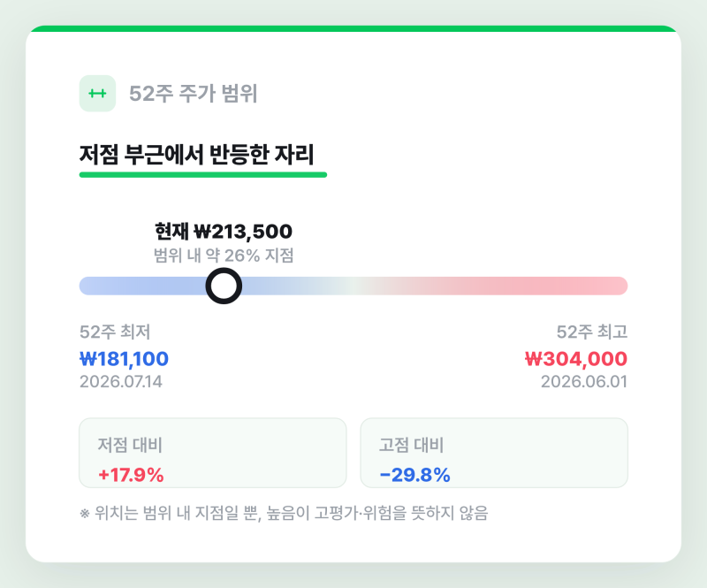Click the green underline beneath the headline
Image resolution: width=707 pixels, height=588 pixels.
203,175
